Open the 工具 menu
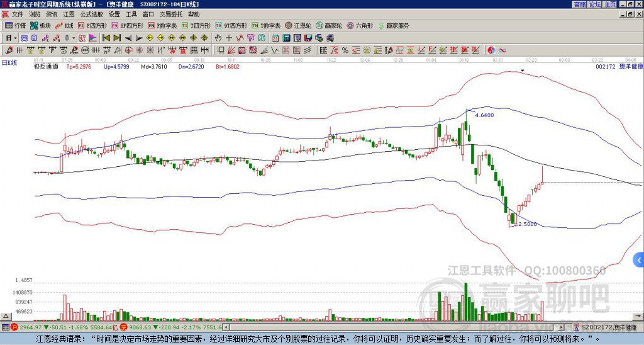 point(131,14)
